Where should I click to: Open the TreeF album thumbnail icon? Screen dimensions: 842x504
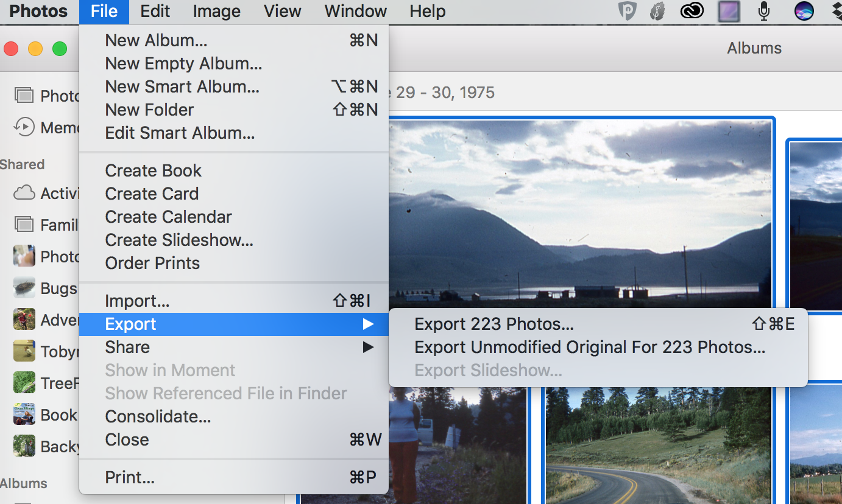24,382
